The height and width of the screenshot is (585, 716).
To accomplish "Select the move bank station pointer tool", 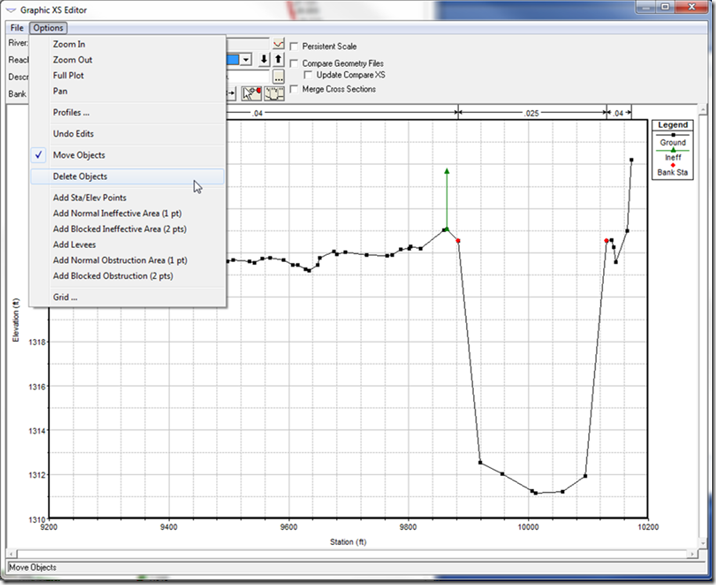I will click(252, 93).
